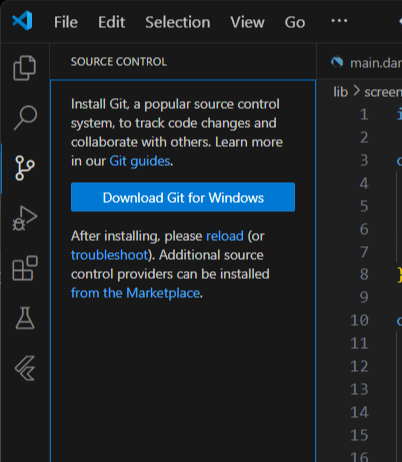Click the VS Code logo icon
The width and height of the screenshot is (402, 462).
pyautogui.click(x=22, y=21)
